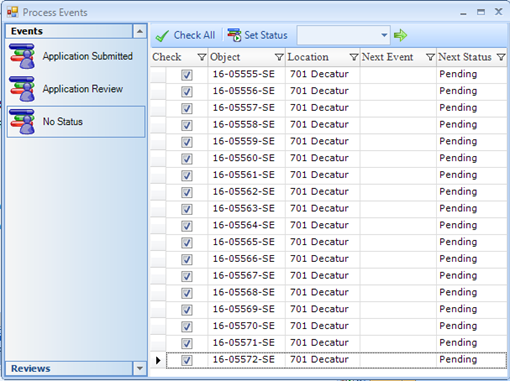Viewport: 510px width, 381px height.
Task: Sort by the Check column header
Action: tap(167, 57)
